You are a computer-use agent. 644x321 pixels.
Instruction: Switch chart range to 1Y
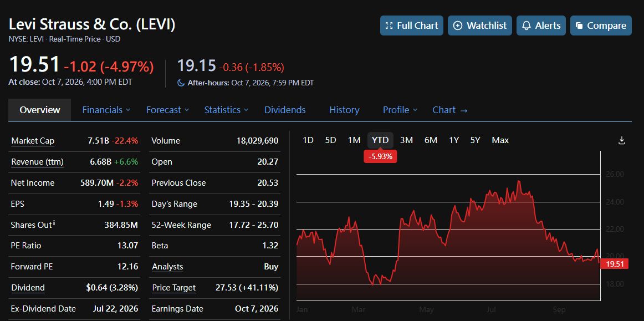pos(454,140)
